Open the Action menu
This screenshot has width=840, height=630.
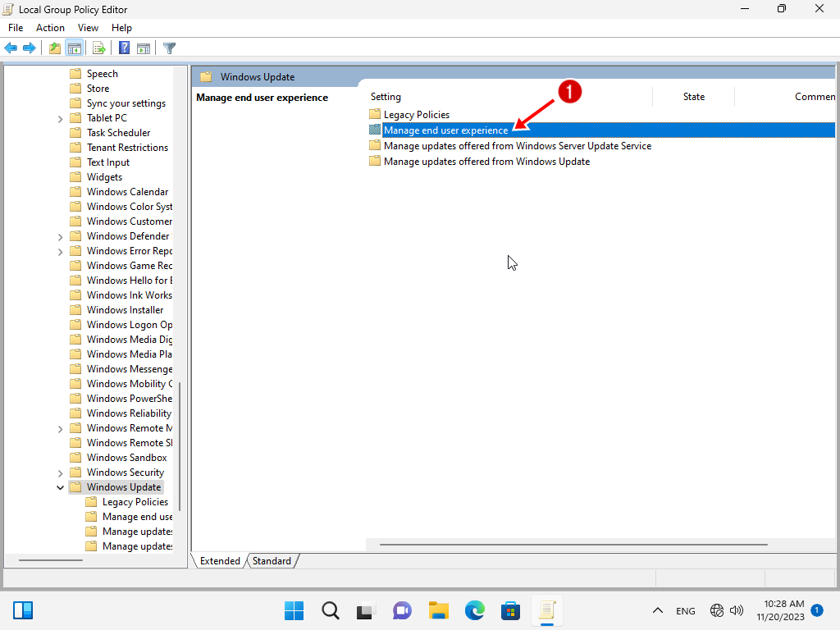pos(50,28)
